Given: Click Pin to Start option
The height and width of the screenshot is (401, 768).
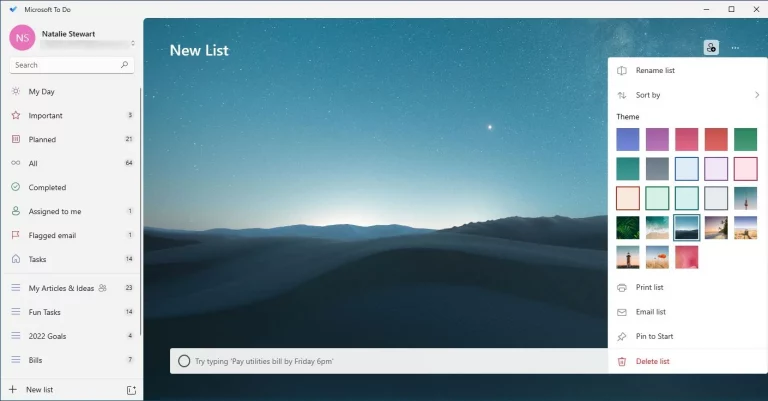Looking at the screenshot, I should pos(655,336).
